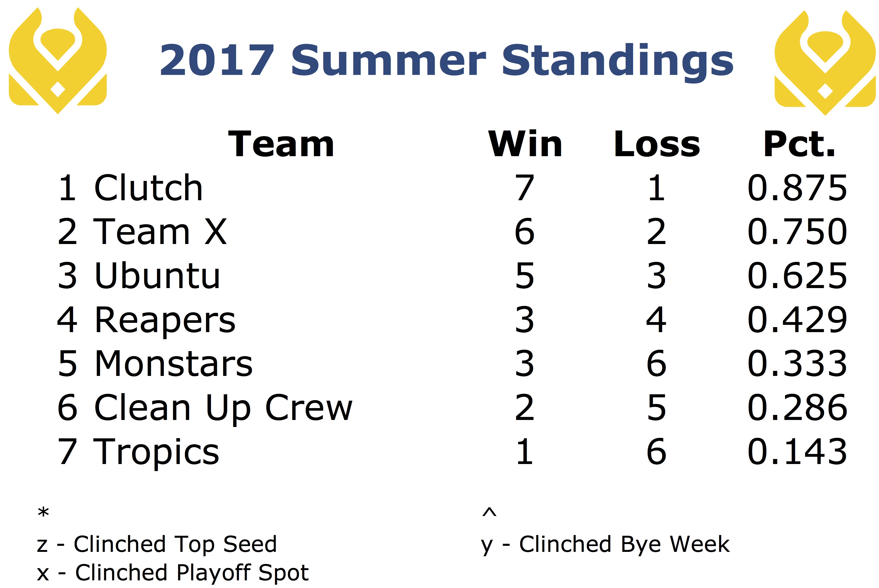Select the Team X name
Screen dimensions: 879x588
[160, 232]
